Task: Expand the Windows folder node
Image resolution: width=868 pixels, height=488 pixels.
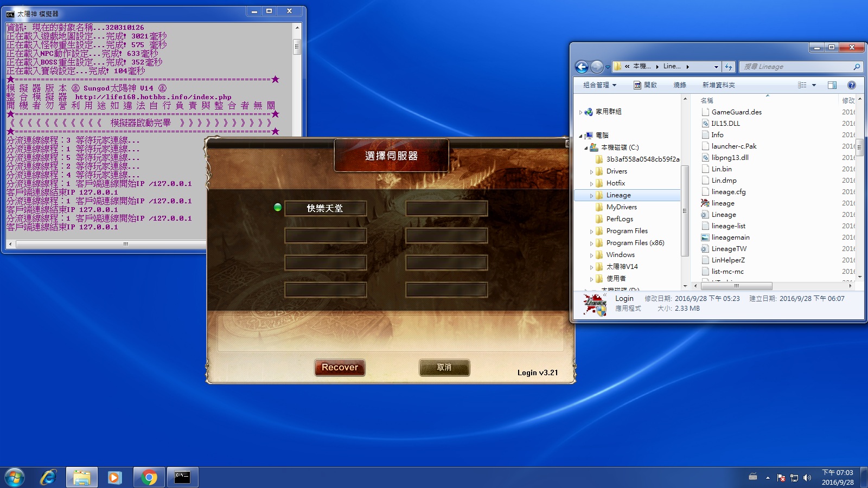Action: (x=591, y=255)
